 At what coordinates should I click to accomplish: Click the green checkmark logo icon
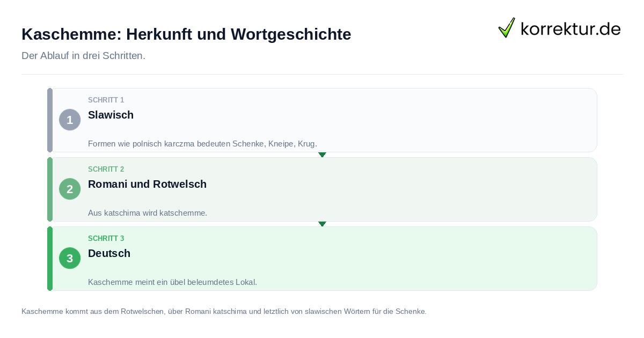[x=507, y=28]
